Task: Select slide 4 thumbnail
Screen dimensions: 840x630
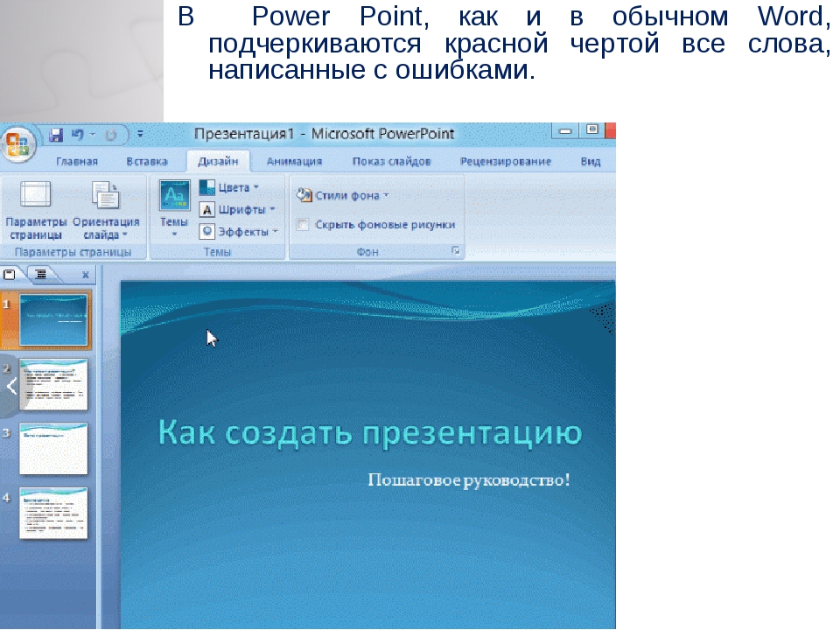Action: 53,513
